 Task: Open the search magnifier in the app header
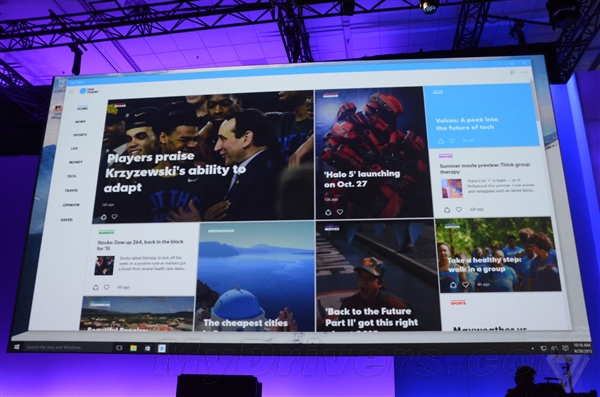(512, 72)
